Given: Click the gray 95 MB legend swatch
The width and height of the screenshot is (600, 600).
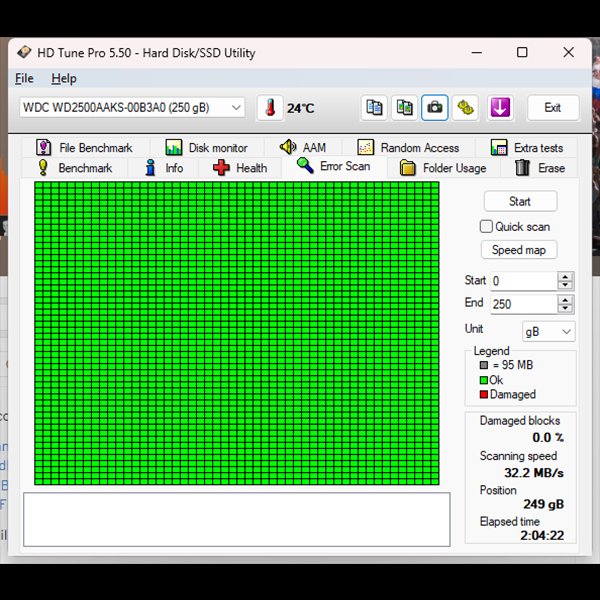Looking at the screenshot, I should pos(484,365).
